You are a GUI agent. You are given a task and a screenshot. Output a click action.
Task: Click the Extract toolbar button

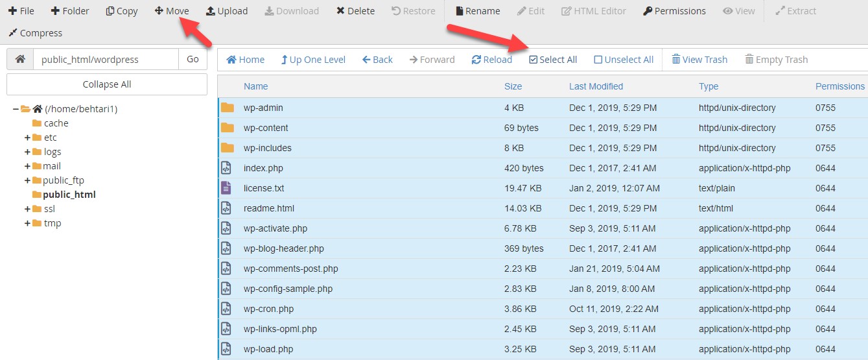click(x=795, y=11)
